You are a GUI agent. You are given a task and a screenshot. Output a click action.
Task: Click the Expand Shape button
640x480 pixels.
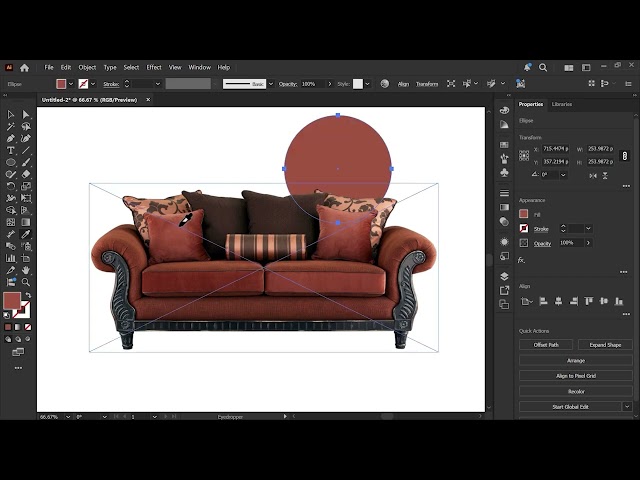(x=605, y=345)
